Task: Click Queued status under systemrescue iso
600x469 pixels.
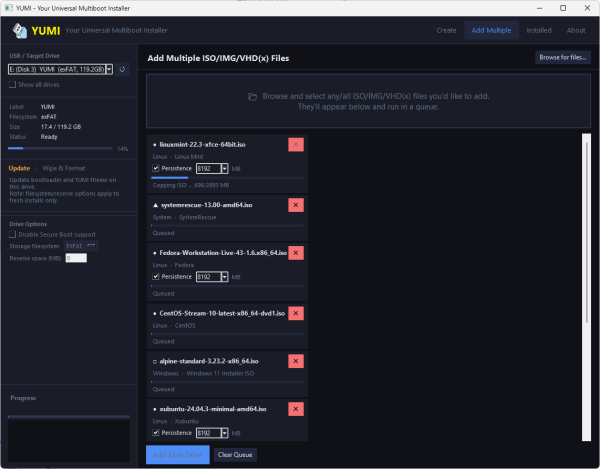Action: click(x=163, y=233)
